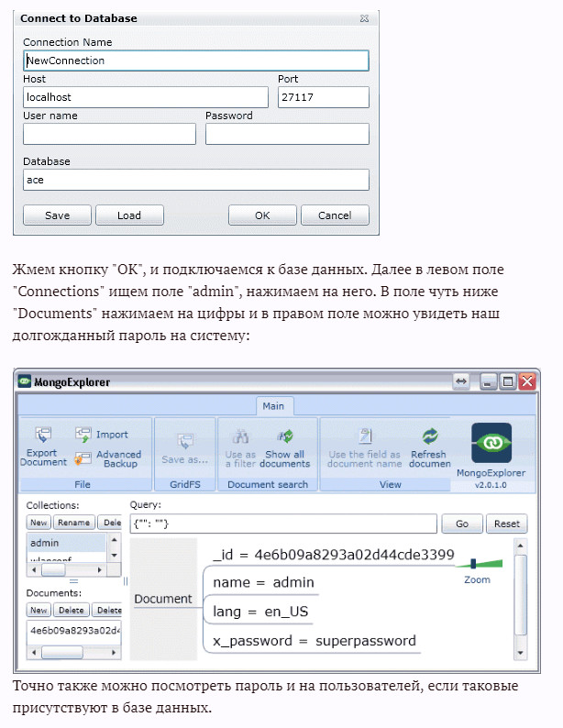
Task: Click the Query input field
Action: pyautogui.click(x=282, y=524)
